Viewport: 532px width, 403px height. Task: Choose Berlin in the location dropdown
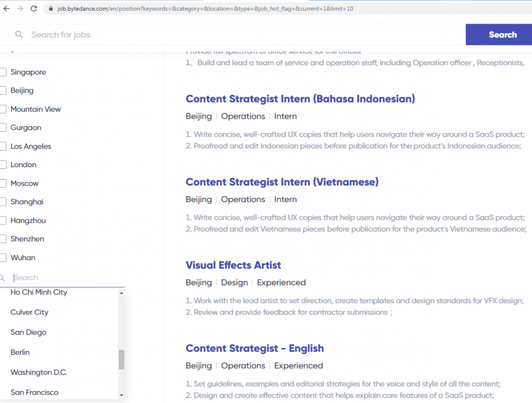(x=20, y=352)
